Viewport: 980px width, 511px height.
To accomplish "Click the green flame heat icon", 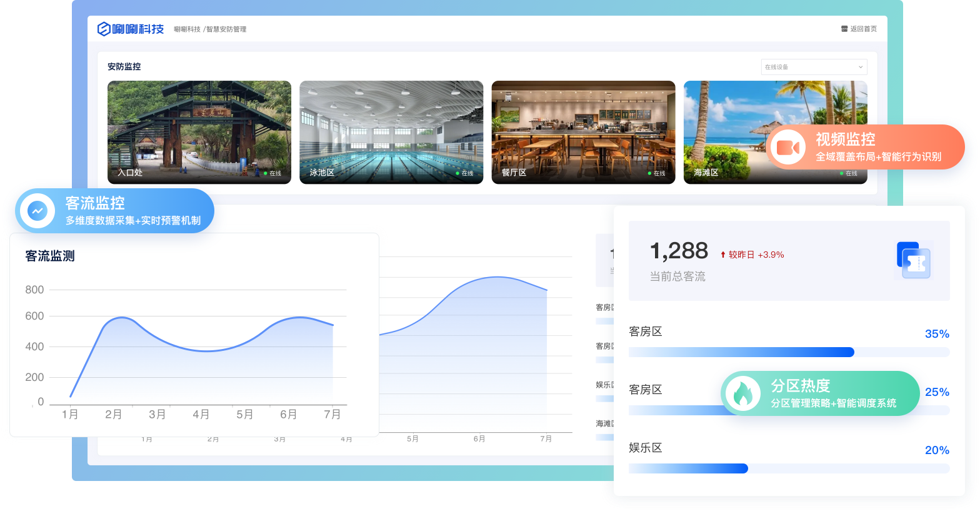I will (x=742, y=394).
